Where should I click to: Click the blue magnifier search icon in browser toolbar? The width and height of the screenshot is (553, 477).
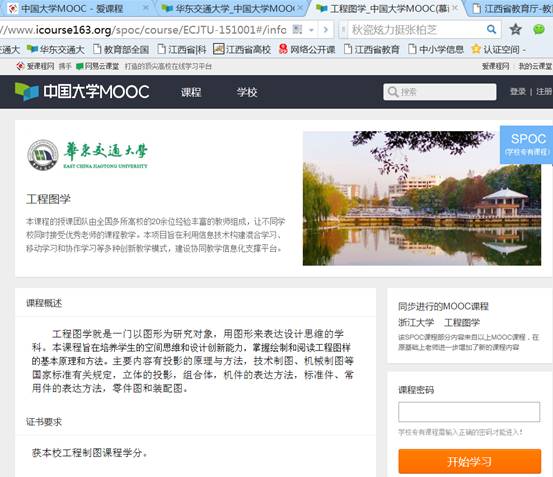[491, 29]
